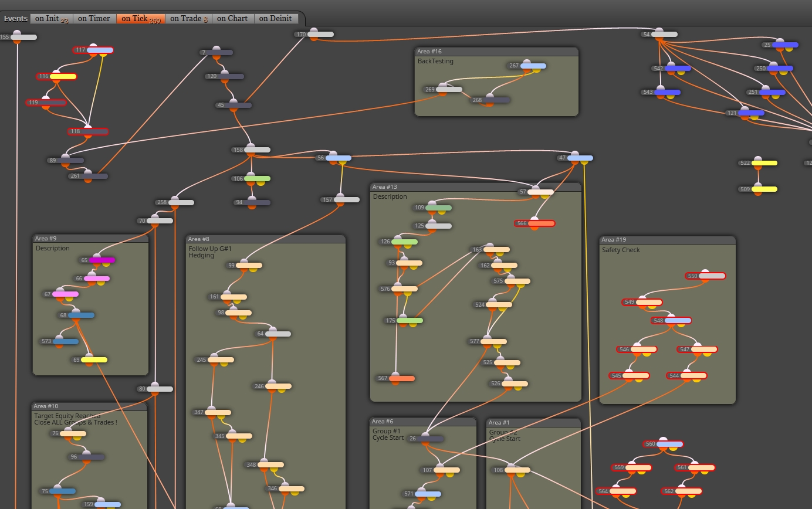812x509 pixels.
Task: Select the yellow node block 116
Action: [x=57, y=76]
